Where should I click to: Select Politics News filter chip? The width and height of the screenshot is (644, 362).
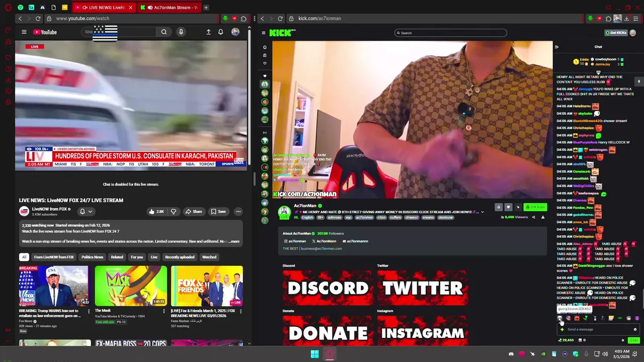pyautogui.click(x=92, y=257)
